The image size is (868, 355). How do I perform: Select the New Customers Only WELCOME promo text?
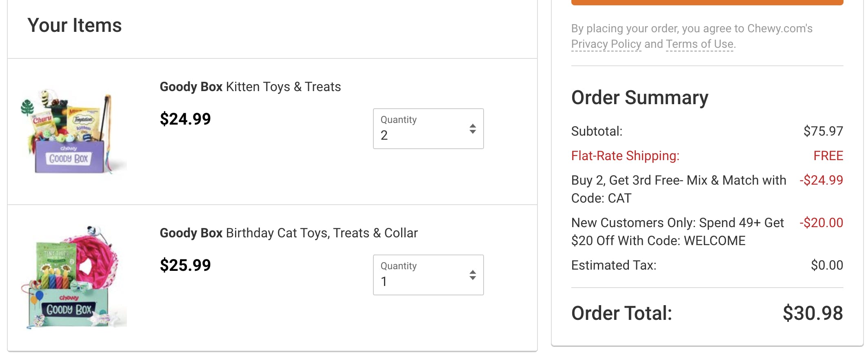point(677,231)
